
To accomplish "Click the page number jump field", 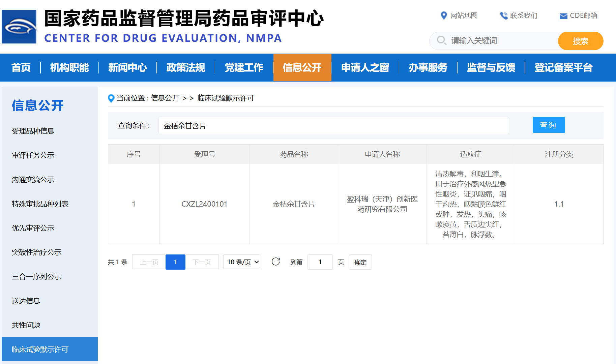I will click(320, 262).
